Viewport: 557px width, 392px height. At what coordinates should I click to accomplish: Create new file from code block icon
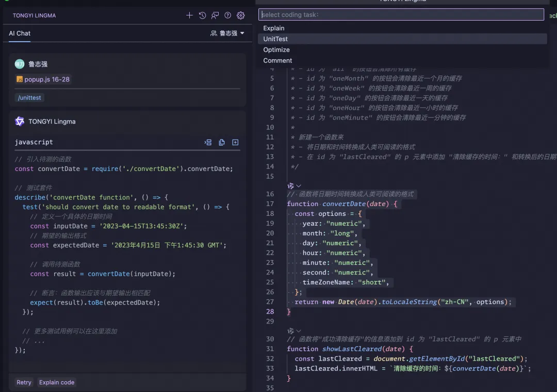(x=235, y=142)
